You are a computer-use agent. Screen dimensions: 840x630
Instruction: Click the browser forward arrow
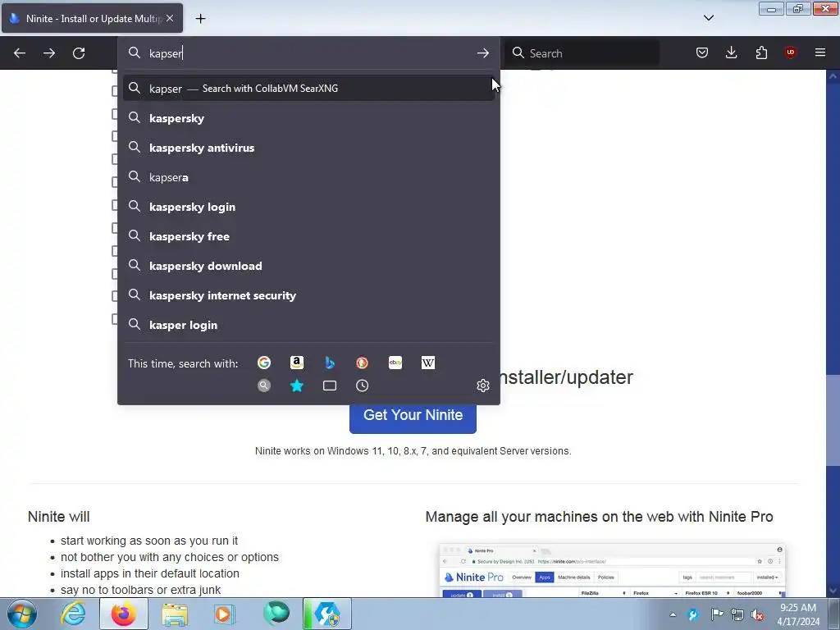tap(49, 53)
